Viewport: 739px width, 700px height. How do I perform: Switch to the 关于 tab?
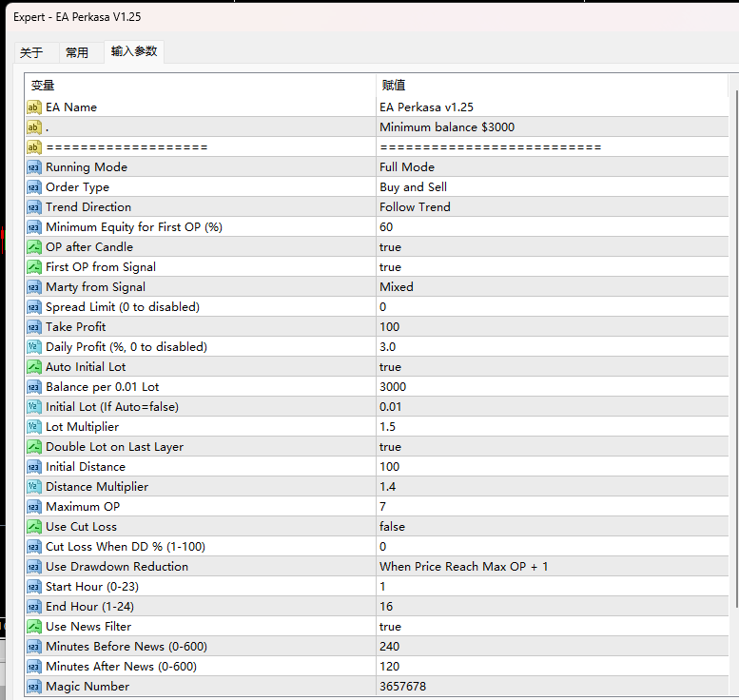tap(31, 52)
